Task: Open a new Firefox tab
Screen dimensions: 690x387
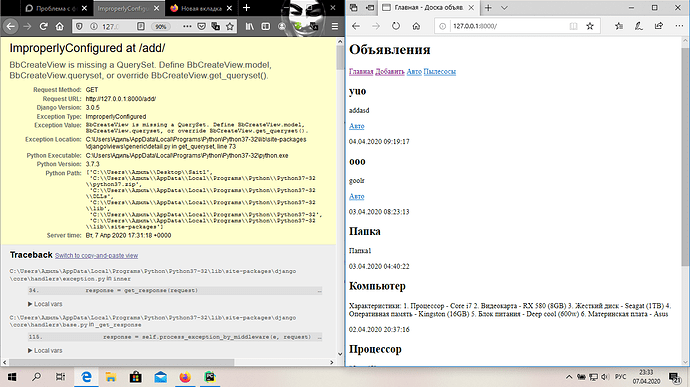Action: tap(246, 7)
